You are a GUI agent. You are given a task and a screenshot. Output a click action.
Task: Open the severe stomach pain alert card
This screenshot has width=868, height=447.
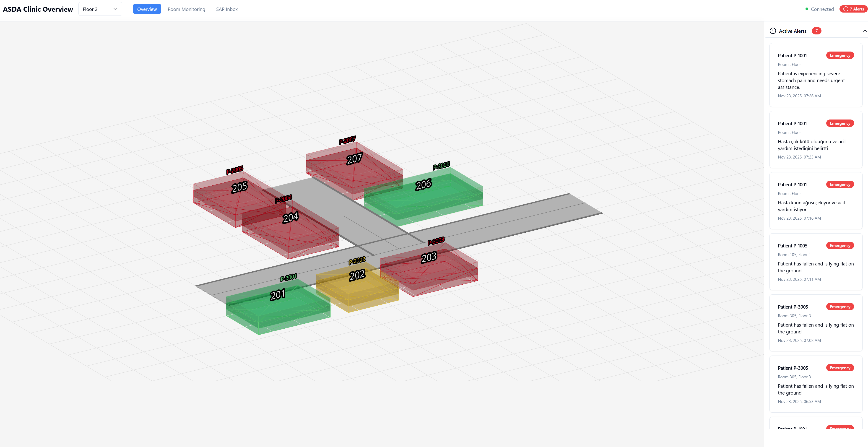[x=816, y=75]
